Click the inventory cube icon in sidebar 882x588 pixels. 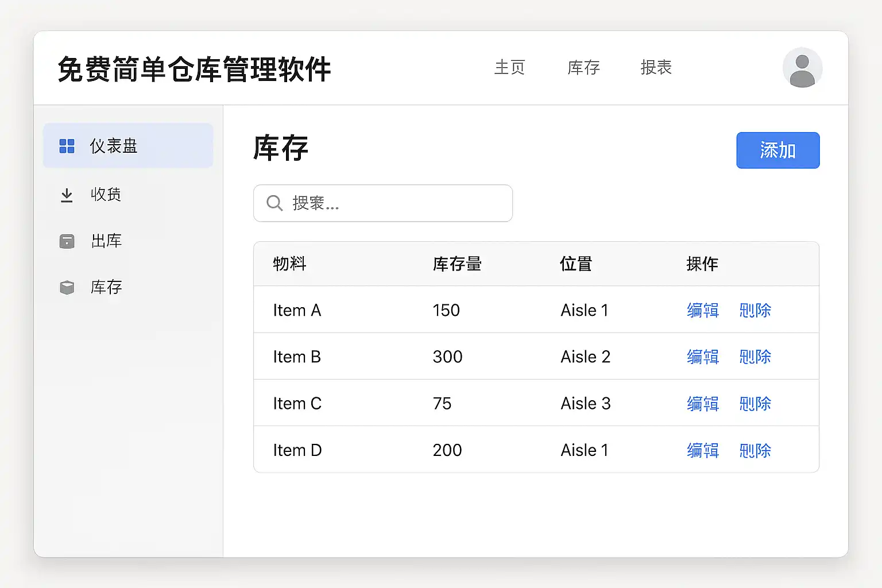coord(67,287)
